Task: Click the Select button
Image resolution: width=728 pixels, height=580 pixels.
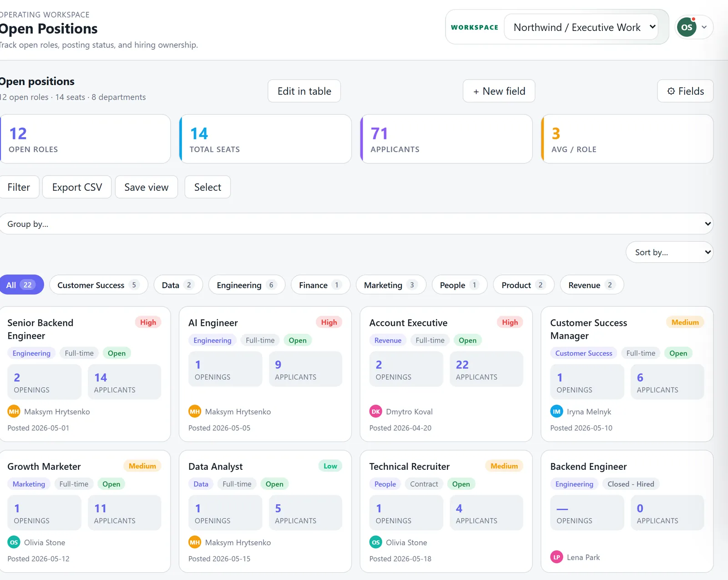Action: click(x=207, y=187)
